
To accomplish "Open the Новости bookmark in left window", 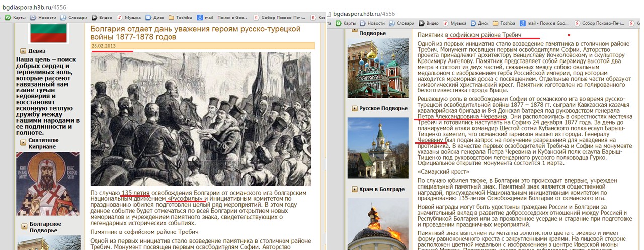I will coord(44,17).
